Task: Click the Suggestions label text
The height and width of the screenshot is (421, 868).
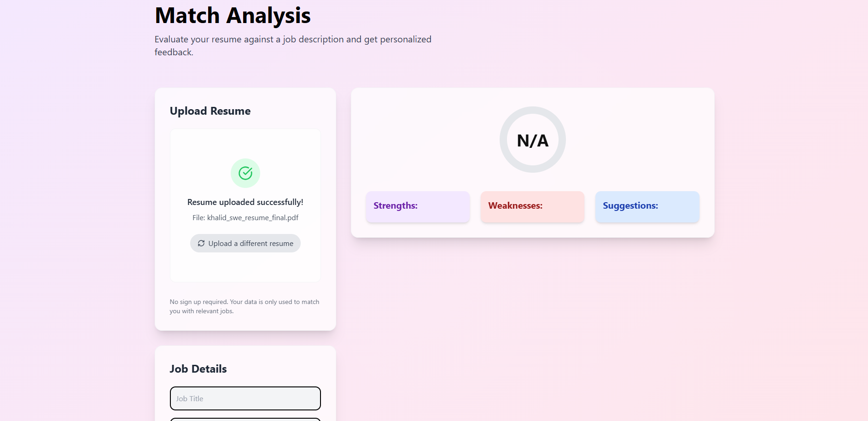Action: pyautogui.click(x=630, y=205)
